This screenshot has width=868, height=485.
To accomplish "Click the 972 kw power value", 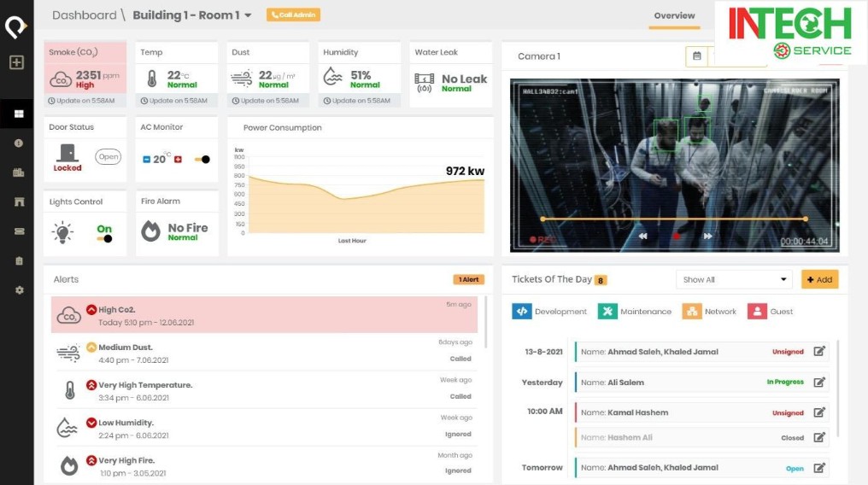I will tap(465, 171).
